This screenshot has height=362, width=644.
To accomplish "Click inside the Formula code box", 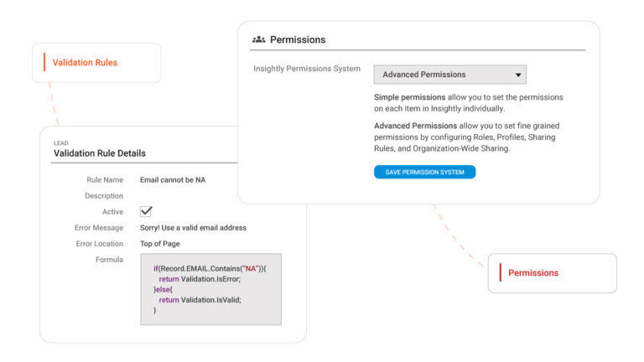I will point(210,289).
